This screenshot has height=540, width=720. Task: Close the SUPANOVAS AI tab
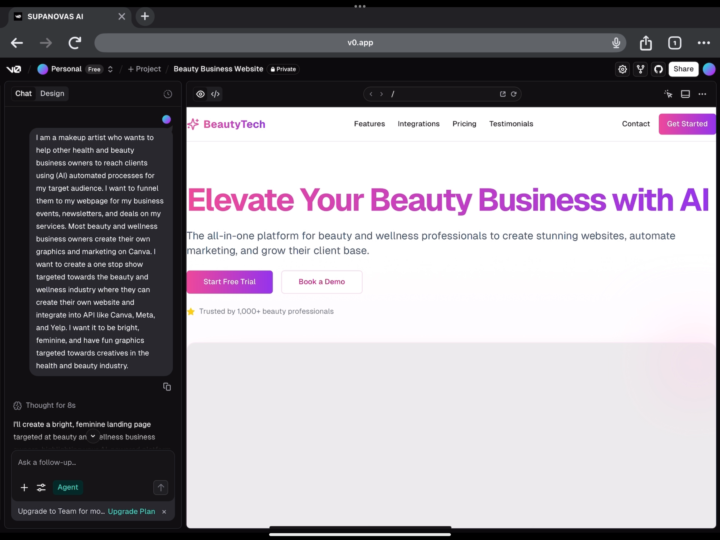[122, 17]
